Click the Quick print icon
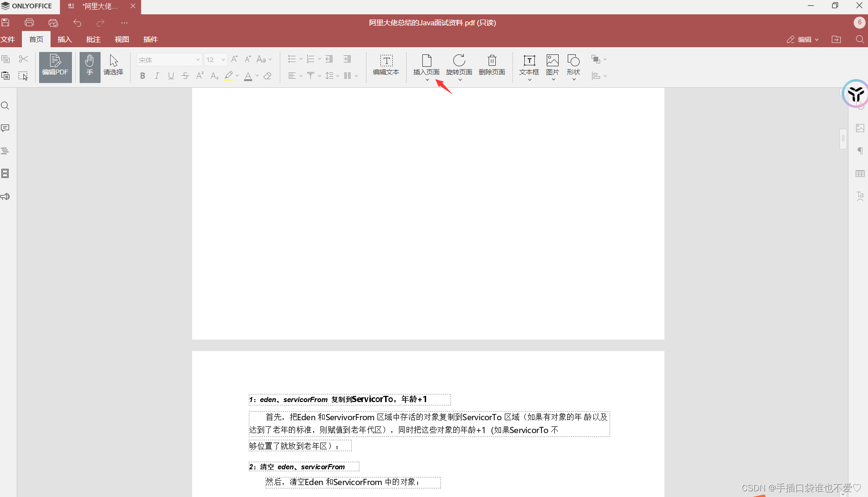Image resolution: width=868 pixels, height=497 pixels. [x=53, y=22]
